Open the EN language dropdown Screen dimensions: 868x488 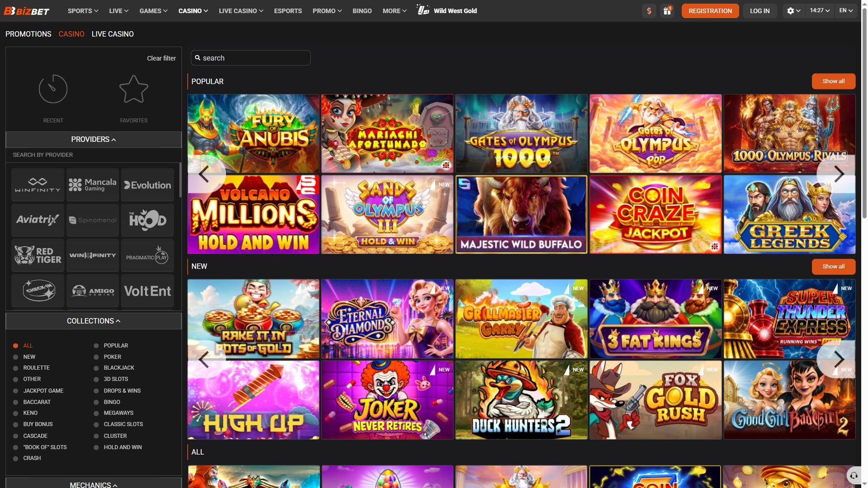(x=845, y=10)
